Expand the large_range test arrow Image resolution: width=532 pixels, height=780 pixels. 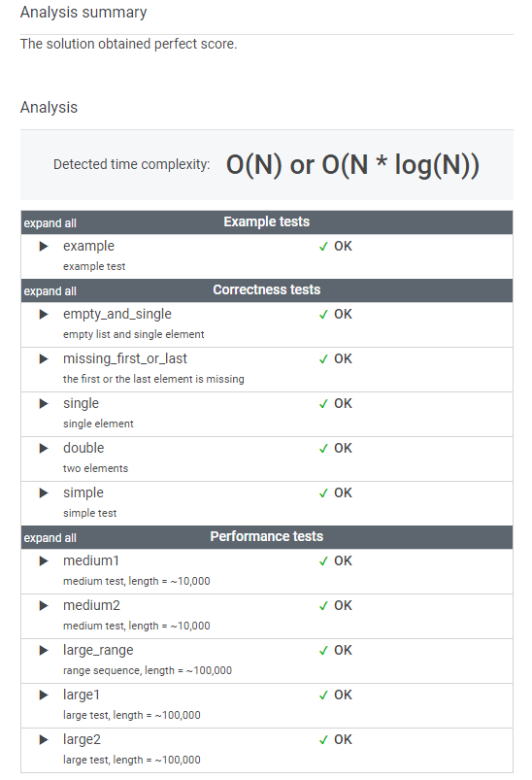tap(44, 650)
